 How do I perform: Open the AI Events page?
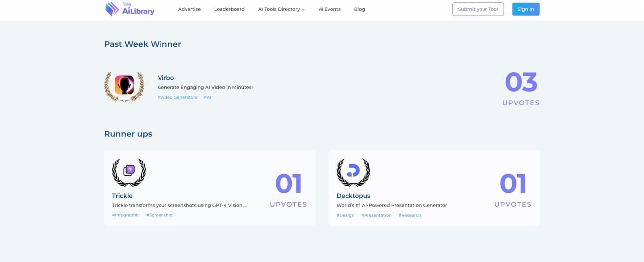329,9
